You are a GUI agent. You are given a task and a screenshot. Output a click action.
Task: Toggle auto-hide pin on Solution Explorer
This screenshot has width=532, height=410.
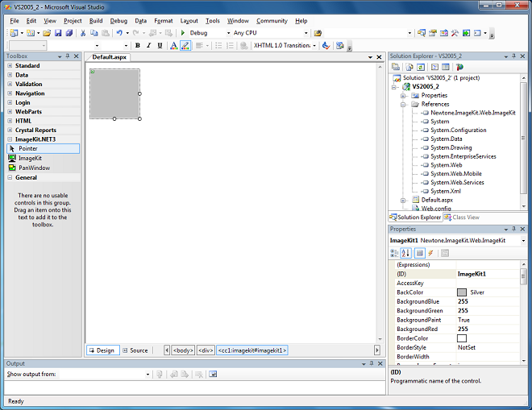pos(514,56)
